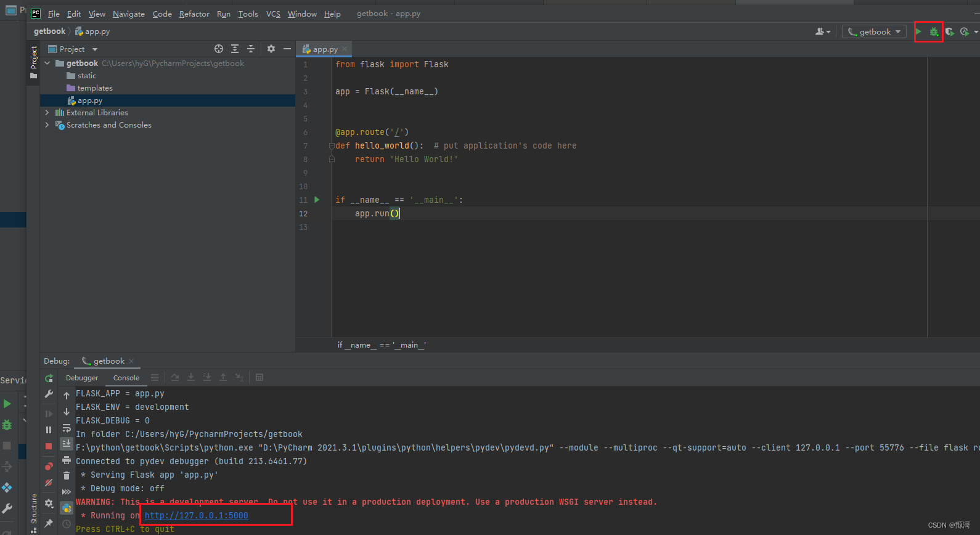This screenshot has height=535, width=980.
Task: Print the console output
Action: click(67, 460)
